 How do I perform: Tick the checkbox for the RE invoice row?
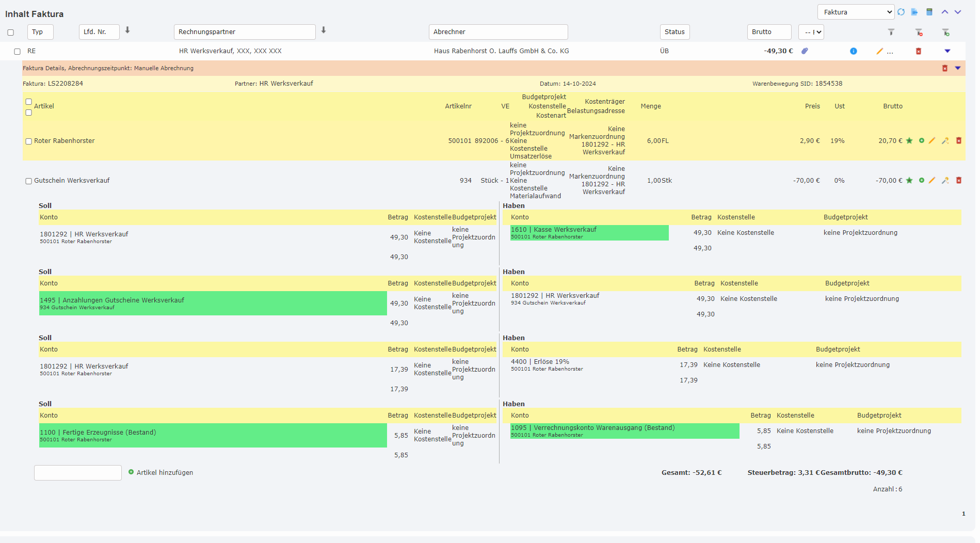17,52
